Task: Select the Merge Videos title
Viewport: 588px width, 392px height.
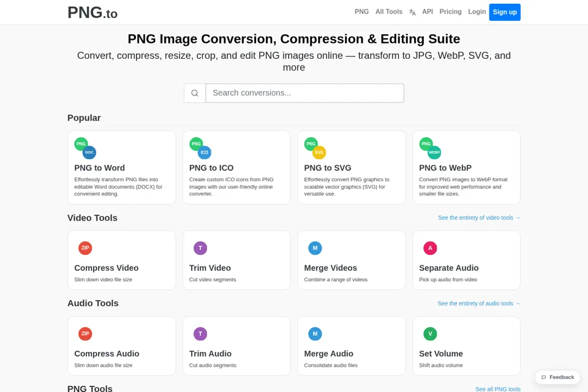Action: click(x=330, y=268)
